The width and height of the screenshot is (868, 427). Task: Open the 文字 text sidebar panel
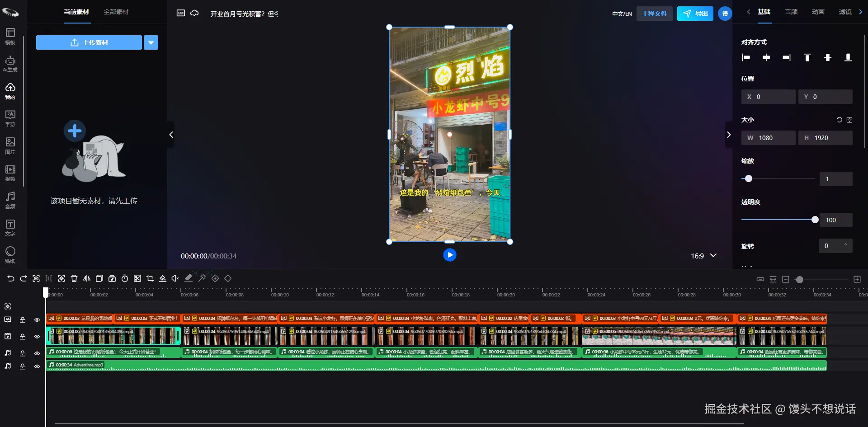click(x=10, y=228)
